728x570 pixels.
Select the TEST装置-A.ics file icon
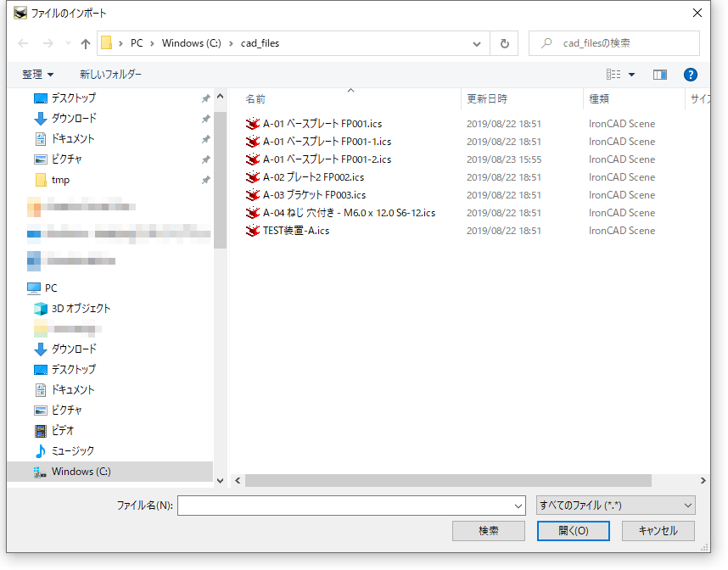click(252, 231)
